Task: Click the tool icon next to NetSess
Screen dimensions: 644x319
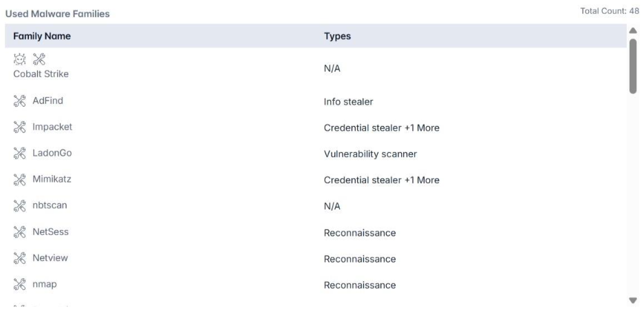Action: [19, 232]
